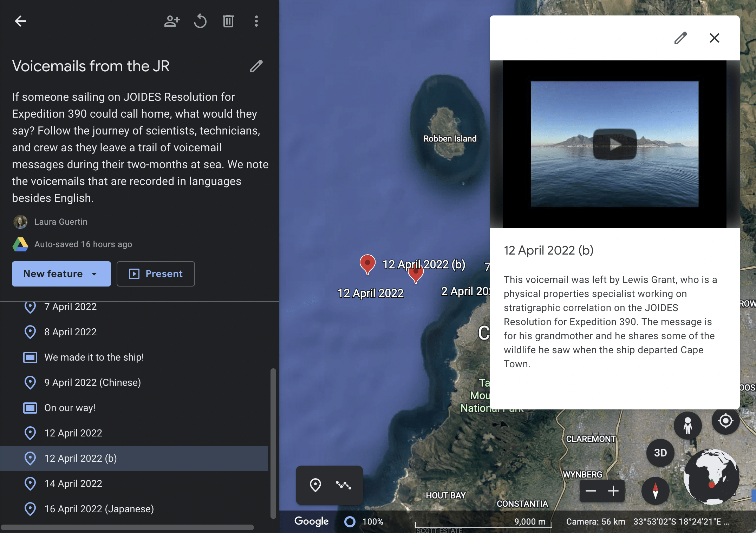Click the second red pin near 12 April 2022
This screenshot has width=756, height=533.
(416, 275)
